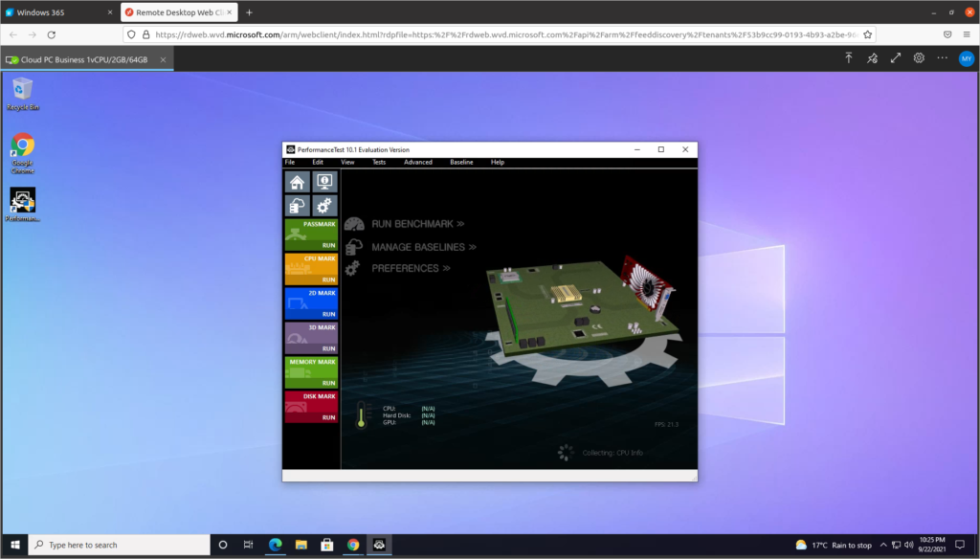Open Task View on the taskbar
This screenshot has height=559, width=980.
pyautogui.click(x=248, y=545)
